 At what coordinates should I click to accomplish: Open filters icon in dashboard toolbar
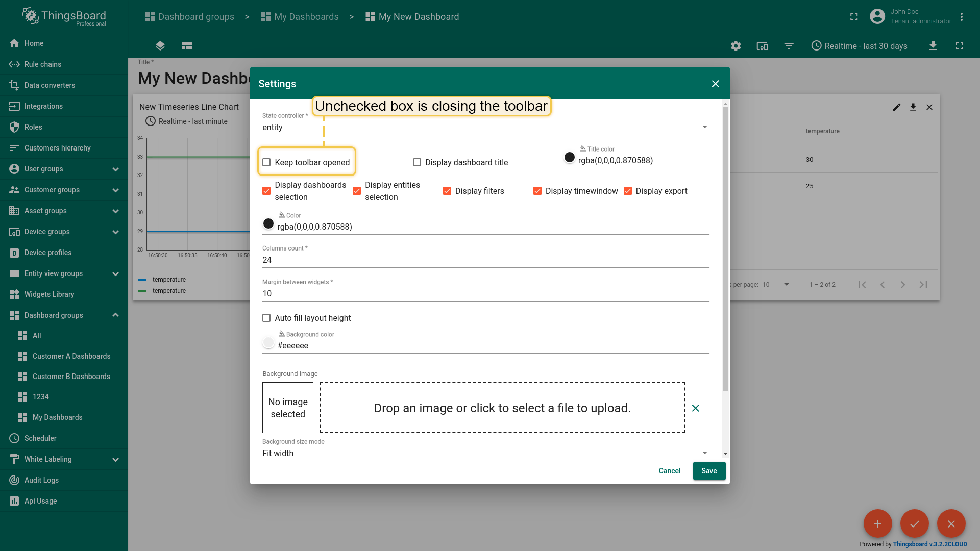click(789, 46)
